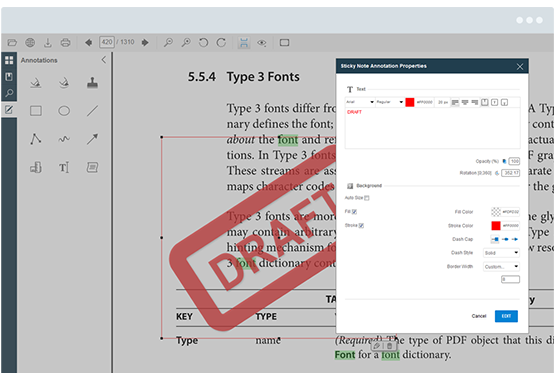Select the free text tool
The image size is (555, 373).
pos(64,167)
